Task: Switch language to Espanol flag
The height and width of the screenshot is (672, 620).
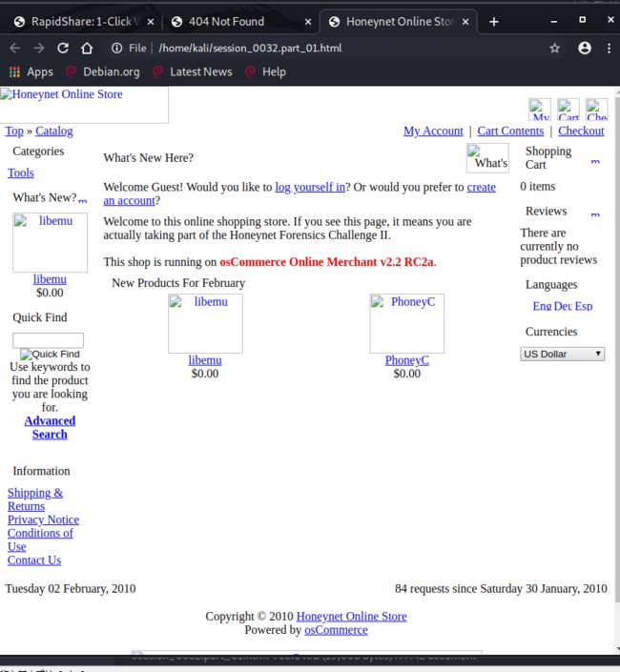Action: (584, 306)
